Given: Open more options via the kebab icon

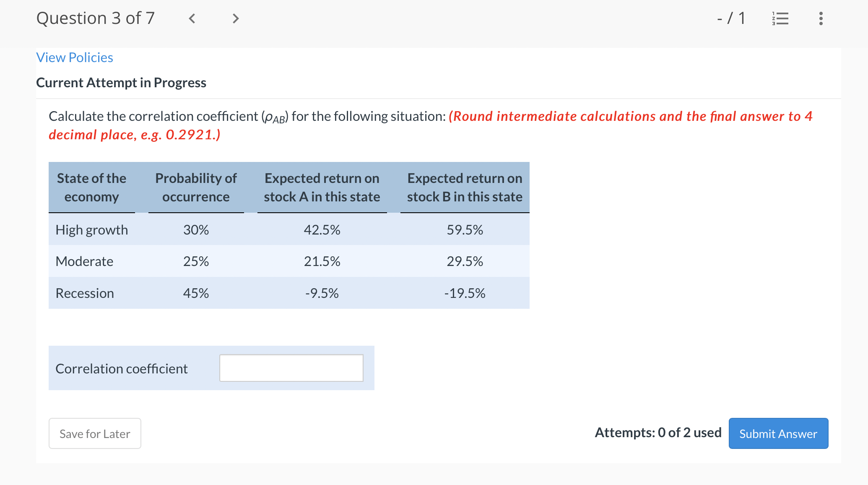Looking at the screenshot, I should pos(820,18).
